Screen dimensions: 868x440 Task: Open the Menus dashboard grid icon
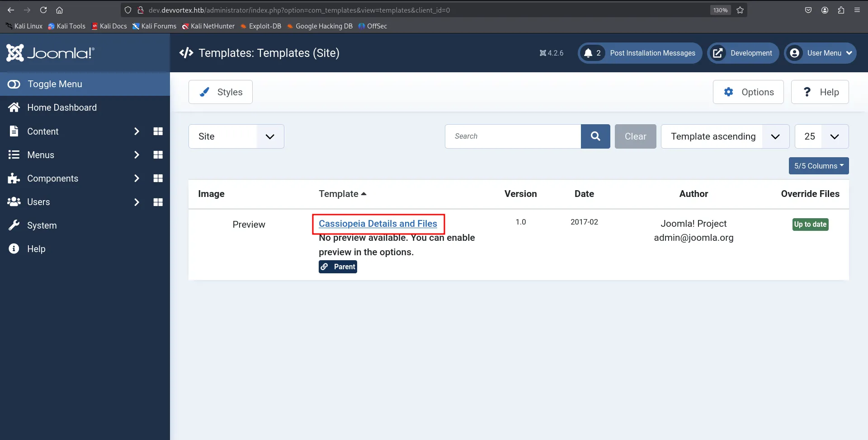[x=158, y=155]
